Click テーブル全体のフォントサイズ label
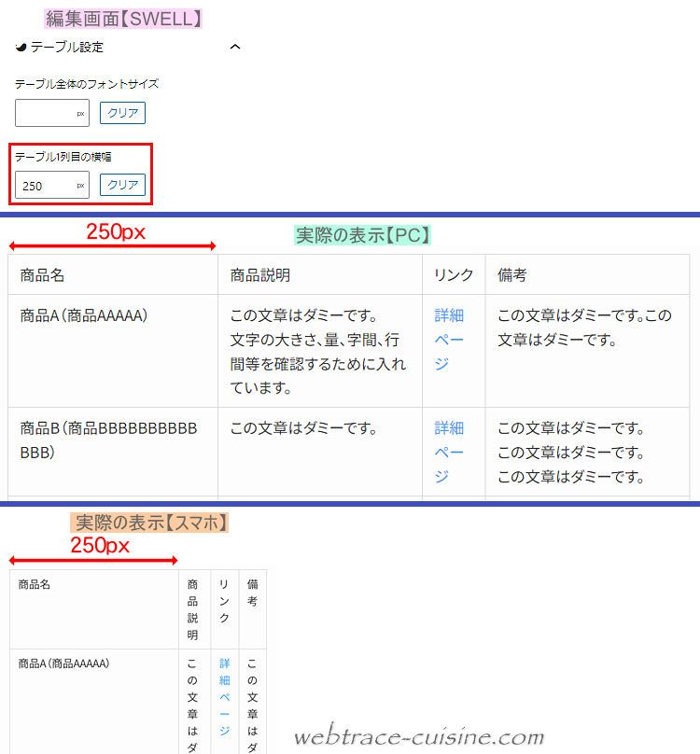Screen dimensions: 700x754 (x=87, y=84)
